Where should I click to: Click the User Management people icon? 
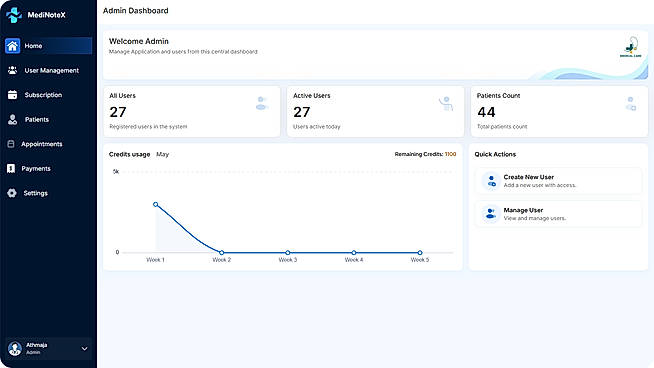click(x=13, y=71)
